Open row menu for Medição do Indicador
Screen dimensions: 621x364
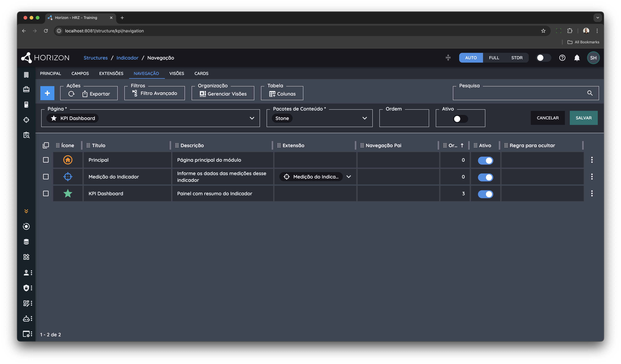[x=592, y=177]
